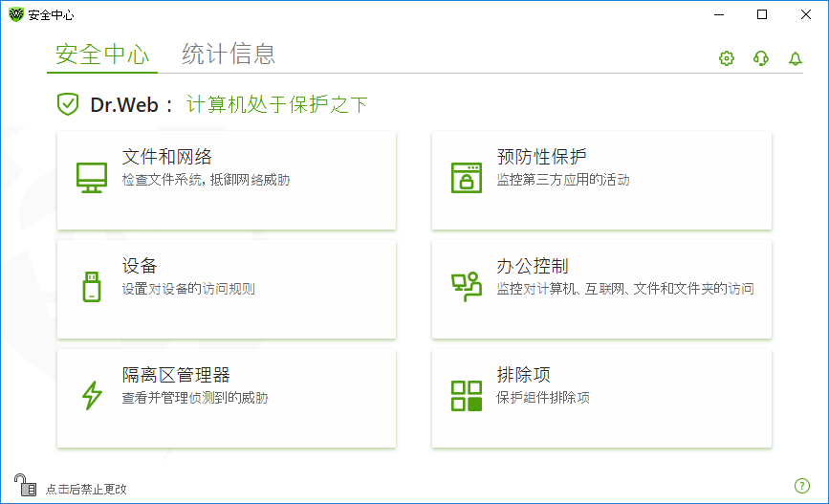Click the padlock icon to lock changes
The width and height of the screenshot is (829, 504).
coord(25,485)
